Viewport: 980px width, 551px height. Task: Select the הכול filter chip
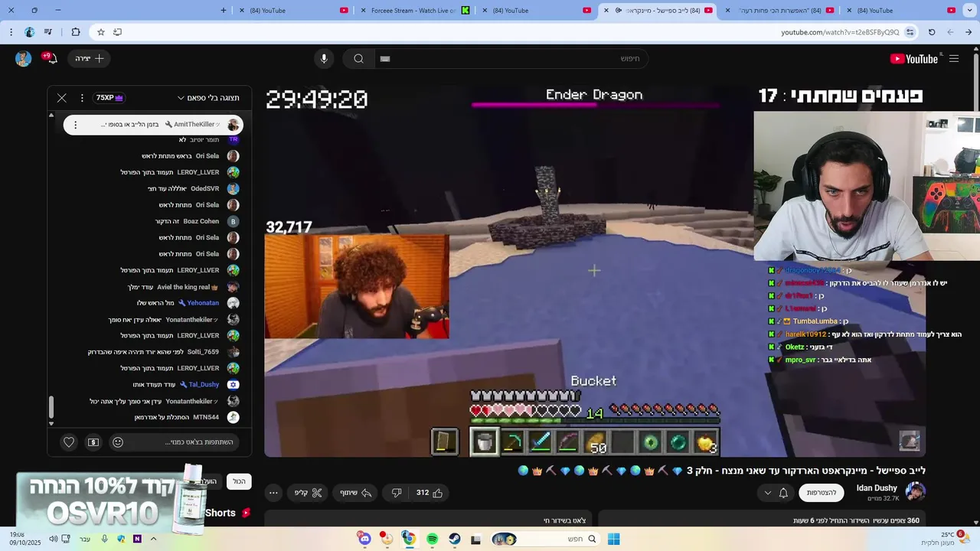[x=239, y=481]
